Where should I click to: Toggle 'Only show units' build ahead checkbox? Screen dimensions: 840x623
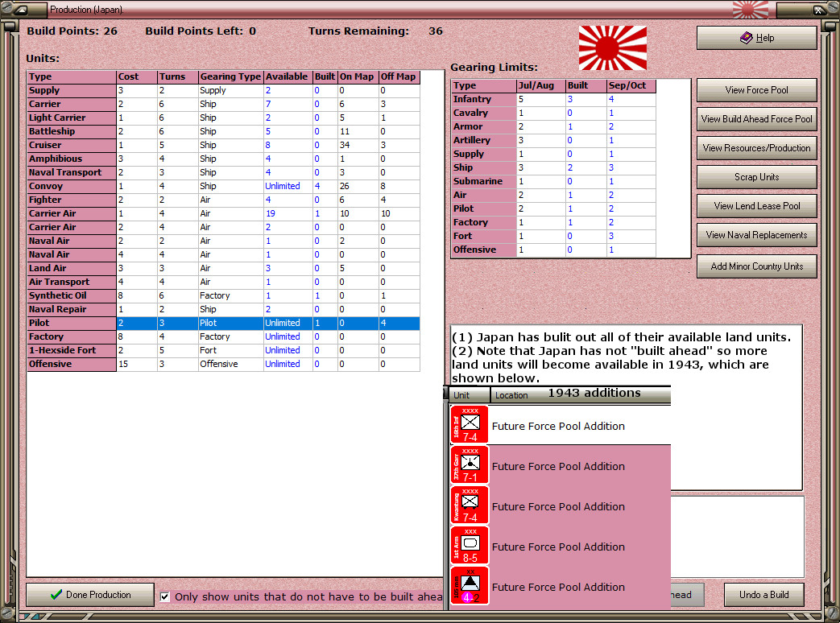pyautogui.click(x=165, y=596)
